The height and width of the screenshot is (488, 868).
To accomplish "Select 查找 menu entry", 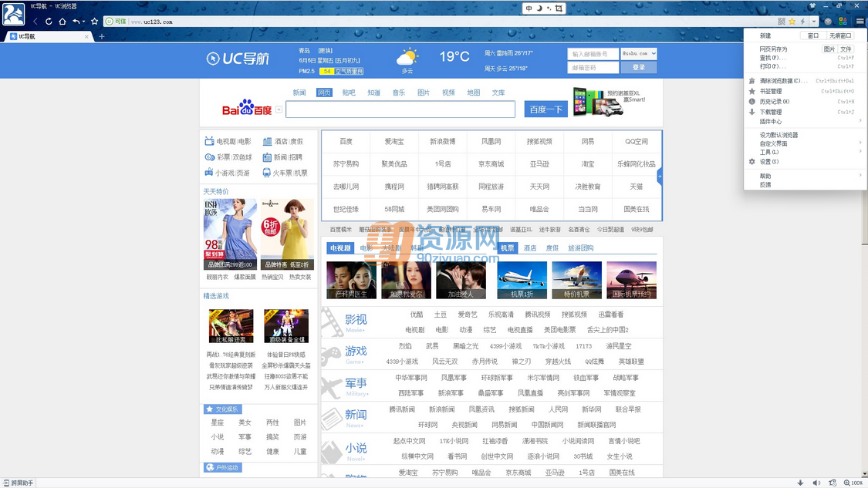I will pos(806,58).
